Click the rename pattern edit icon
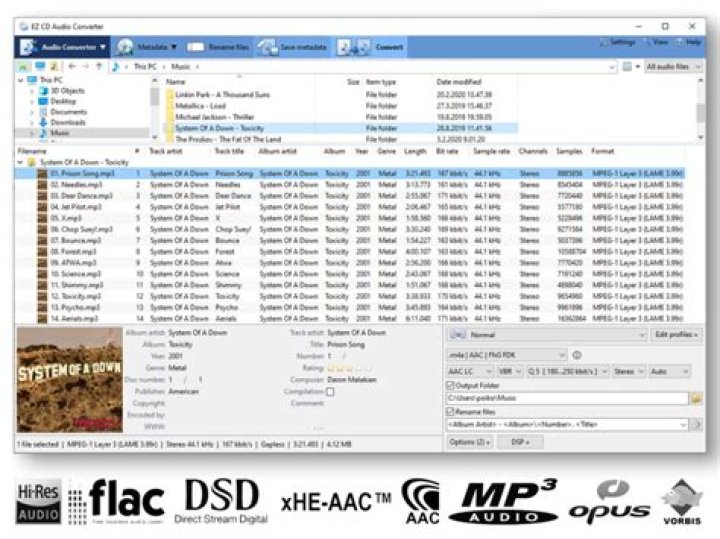The height and width of the screenshot is (539, 720). 697,425
